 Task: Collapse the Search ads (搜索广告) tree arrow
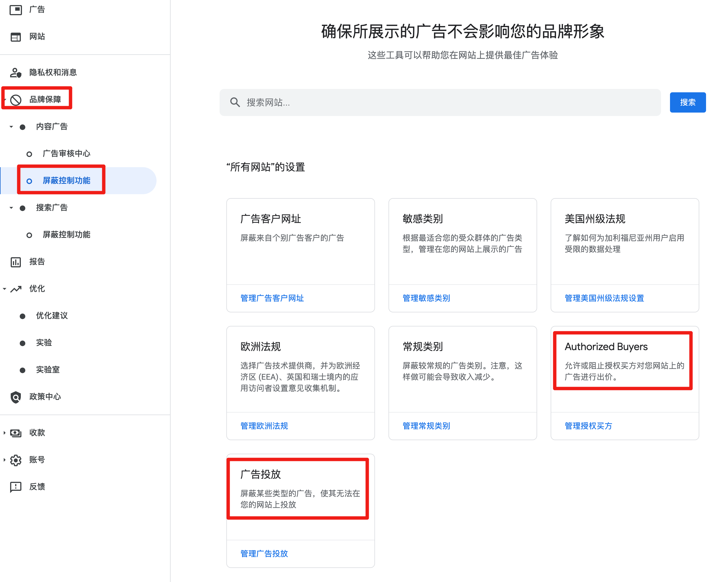pos(11,208)
